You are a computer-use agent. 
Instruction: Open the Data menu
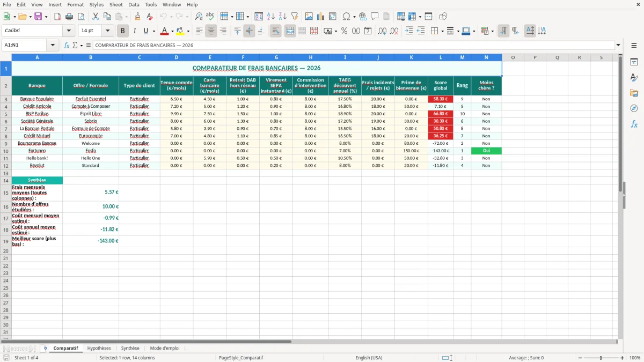[x=134, y=4]
